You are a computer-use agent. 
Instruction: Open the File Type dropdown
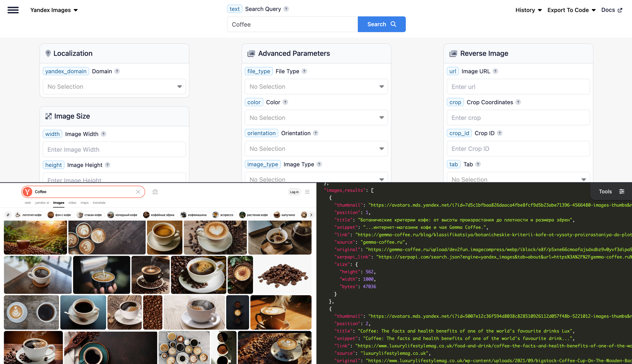tap(316, 87)
